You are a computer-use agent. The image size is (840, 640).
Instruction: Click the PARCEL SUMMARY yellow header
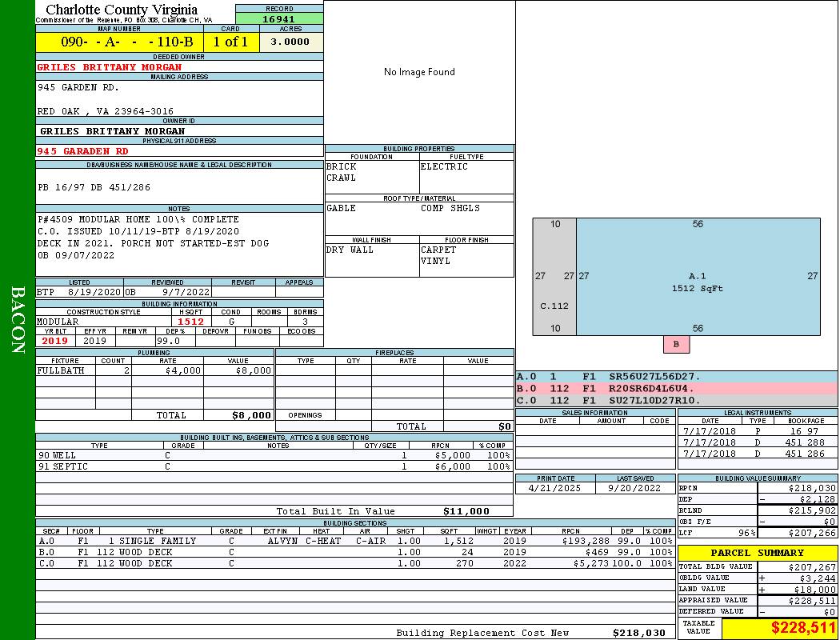pos(757,553)
